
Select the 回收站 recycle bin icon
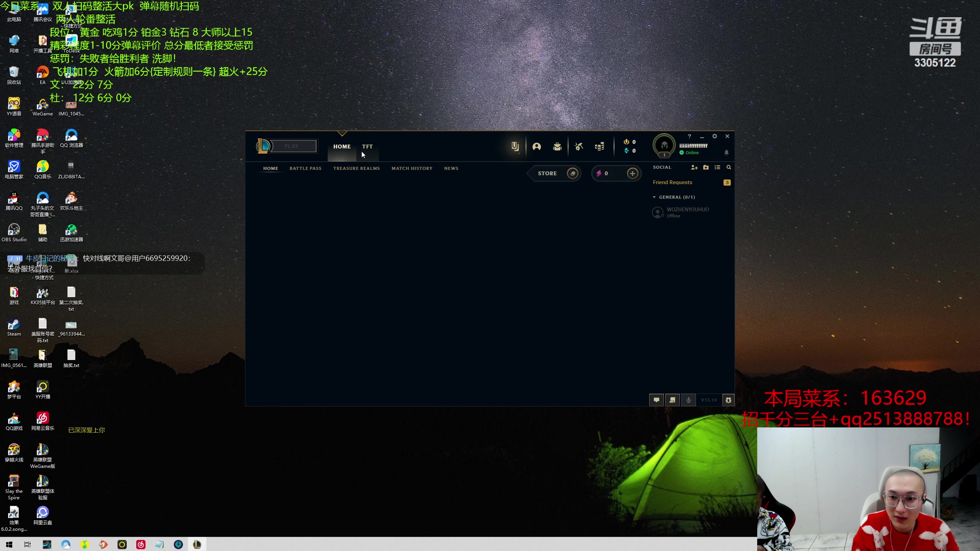pyautogui.click(x=14, y=76)
